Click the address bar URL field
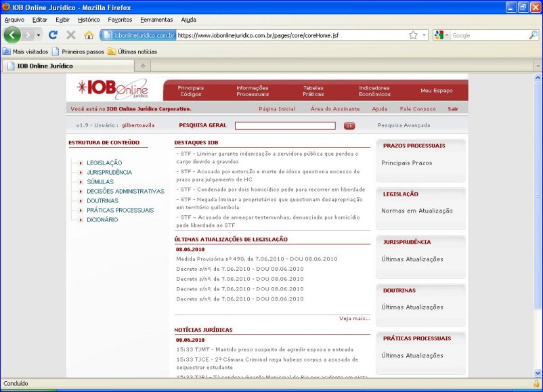 pos(292,35)
